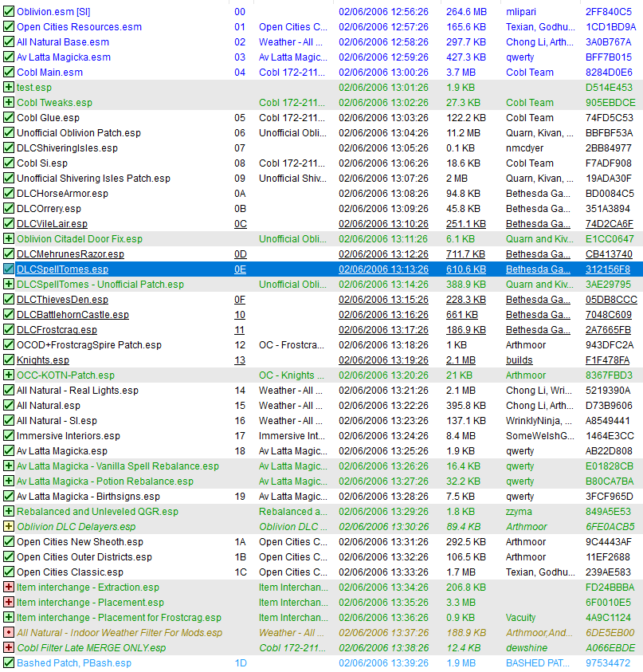Click installer cell Immersive Int...
Screen dimensions: 643x672
[292, 436]
